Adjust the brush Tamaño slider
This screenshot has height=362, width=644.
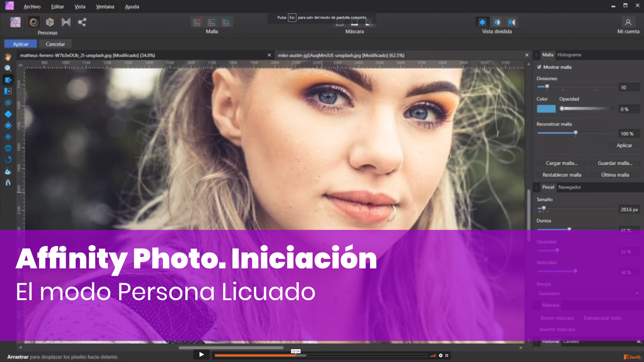tap(575, 208)
